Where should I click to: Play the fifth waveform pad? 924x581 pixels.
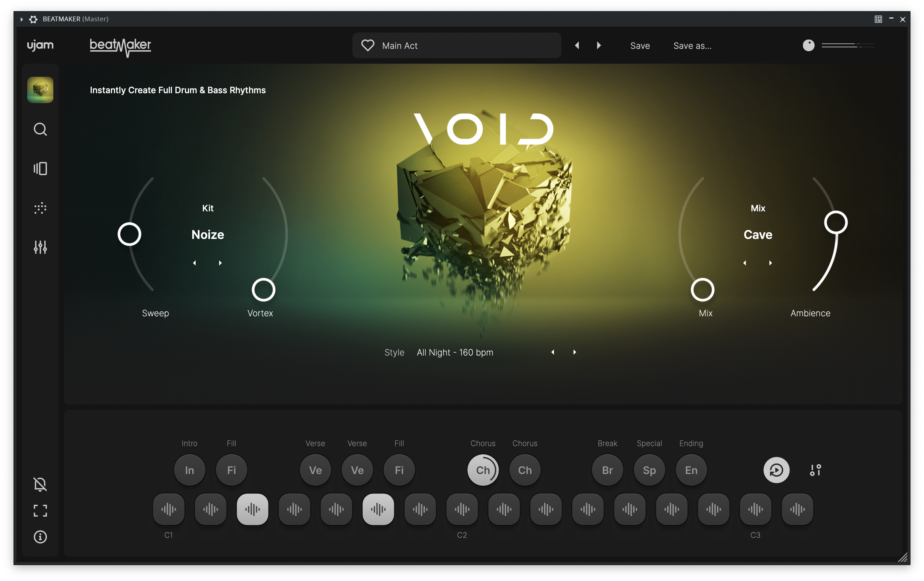336,510
